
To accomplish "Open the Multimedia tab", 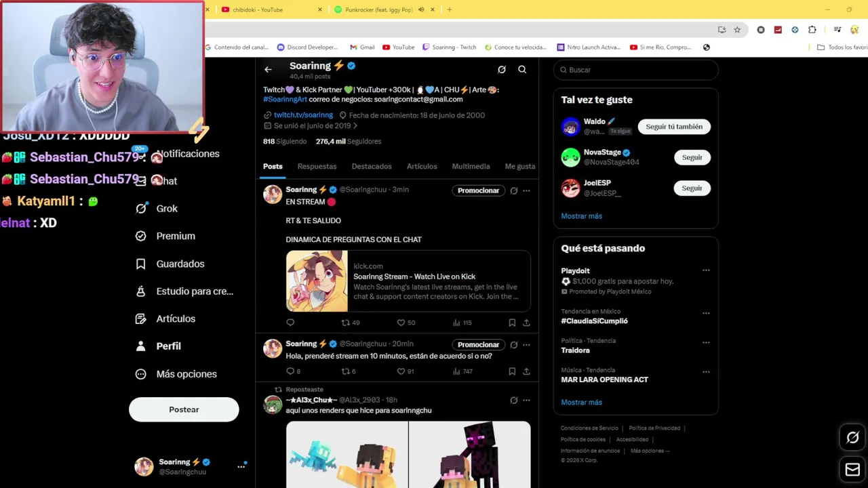I will click(x=471, y=166).
